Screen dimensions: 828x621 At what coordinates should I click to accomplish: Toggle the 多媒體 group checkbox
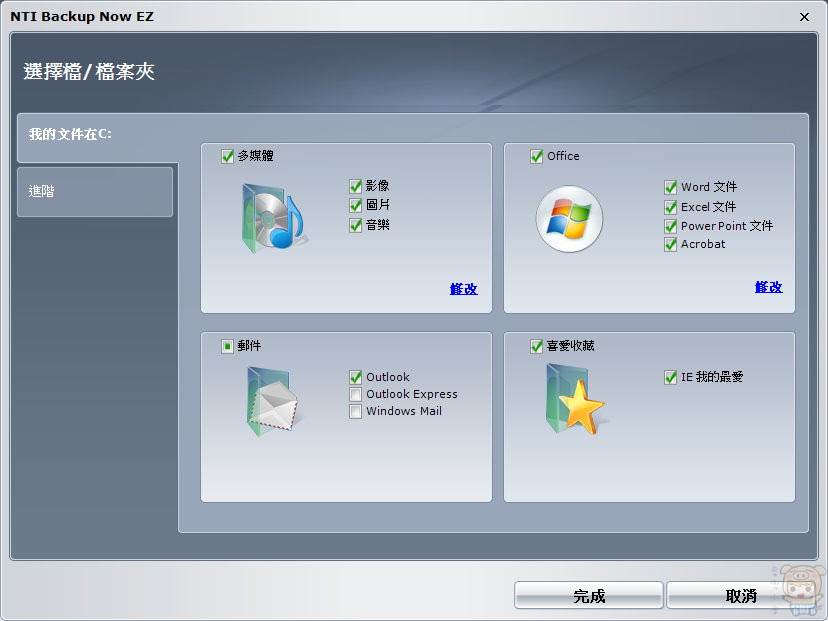pyautogui.click(x=227, y=156)
